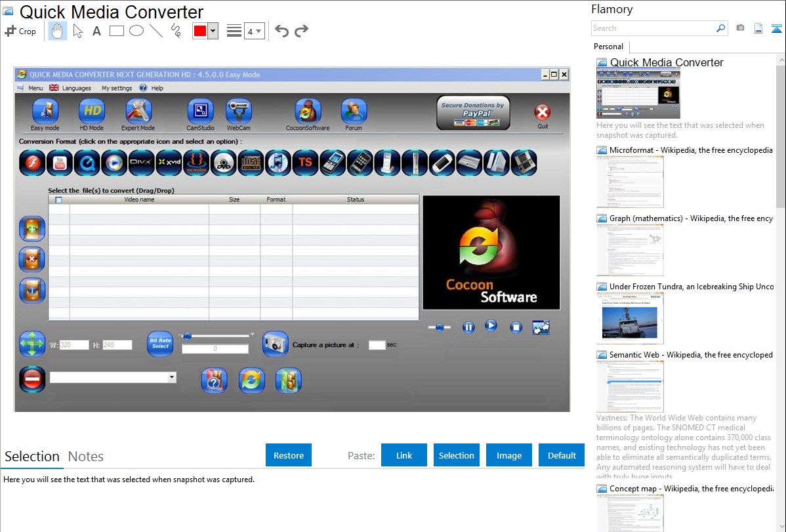The width and height of the screenshot is (786, 532).
Task: Tick the select-all checkbox in file list header
Action: [59, 200]
